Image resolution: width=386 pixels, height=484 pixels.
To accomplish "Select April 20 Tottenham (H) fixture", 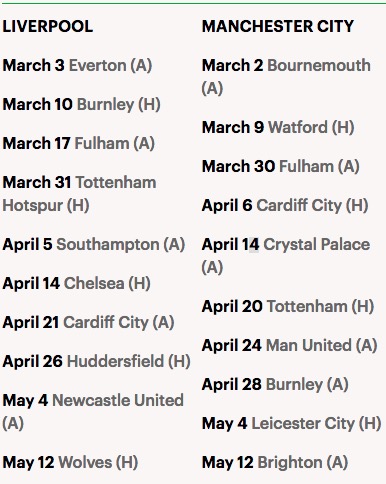I will click(x=288, y=306).
